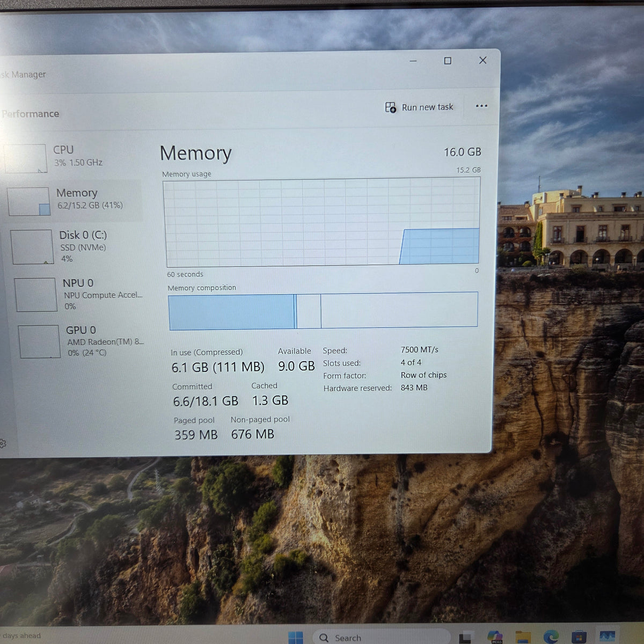
Task: Click the Non-paged pool value 676 MB
Action: pyautogui.click(x=253, y=434)
